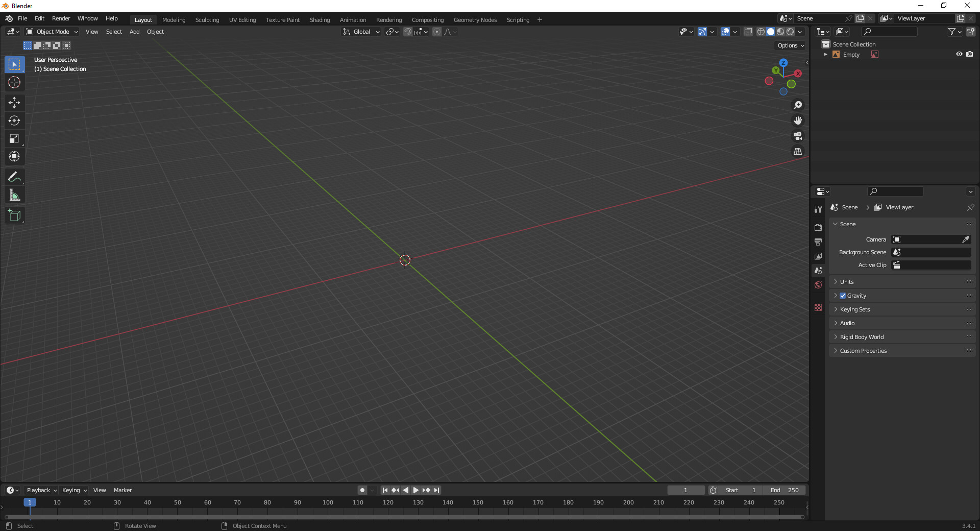
Task: Switch orthographic/perspective grid icon
Action: 798,151
